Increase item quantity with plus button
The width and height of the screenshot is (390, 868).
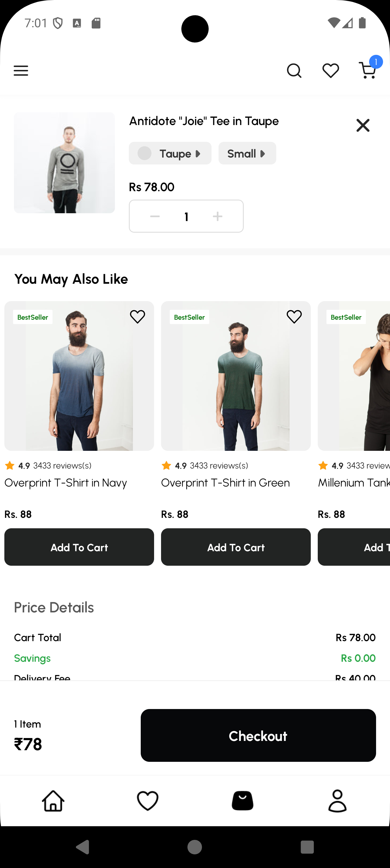pos(218,216)
